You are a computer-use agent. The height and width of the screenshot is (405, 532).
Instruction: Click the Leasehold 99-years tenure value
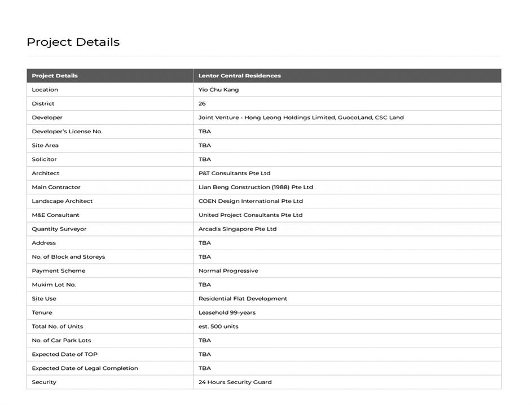[x=226, y=313]
